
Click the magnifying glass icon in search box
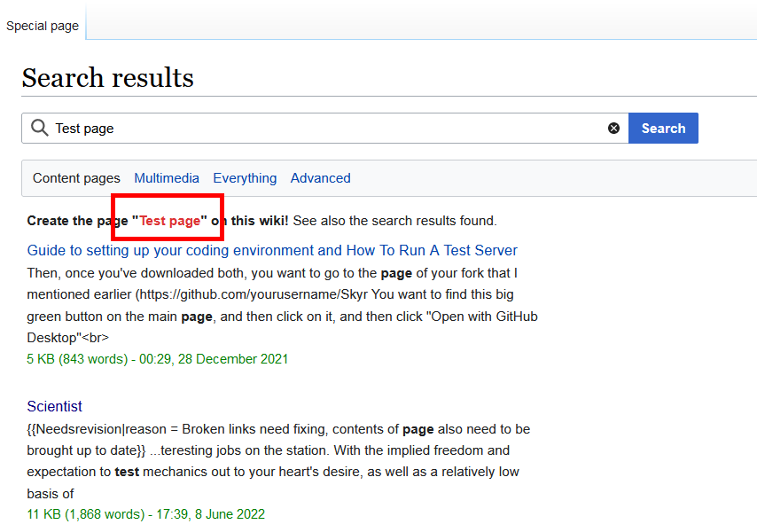coord(39,128)
